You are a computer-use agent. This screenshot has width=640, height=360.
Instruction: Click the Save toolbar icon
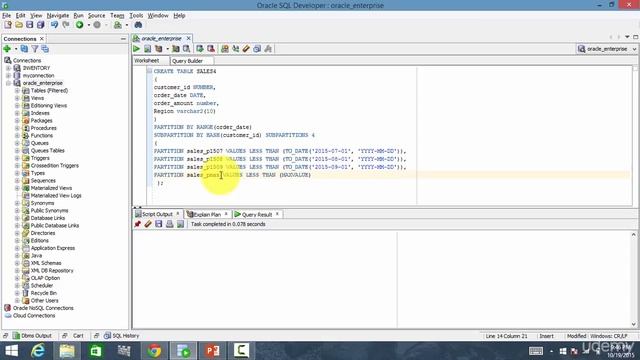[29, 25]
